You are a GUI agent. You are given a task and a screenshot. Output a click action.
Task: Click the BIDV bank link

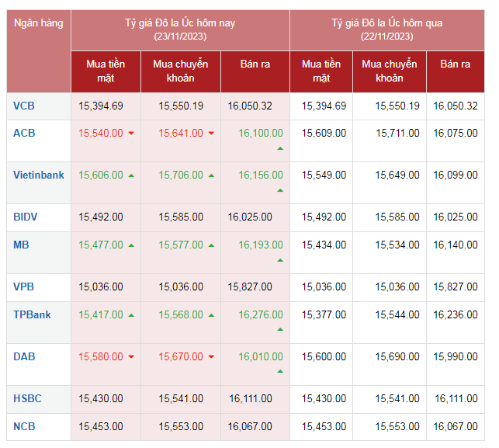[x=25, y=217]
